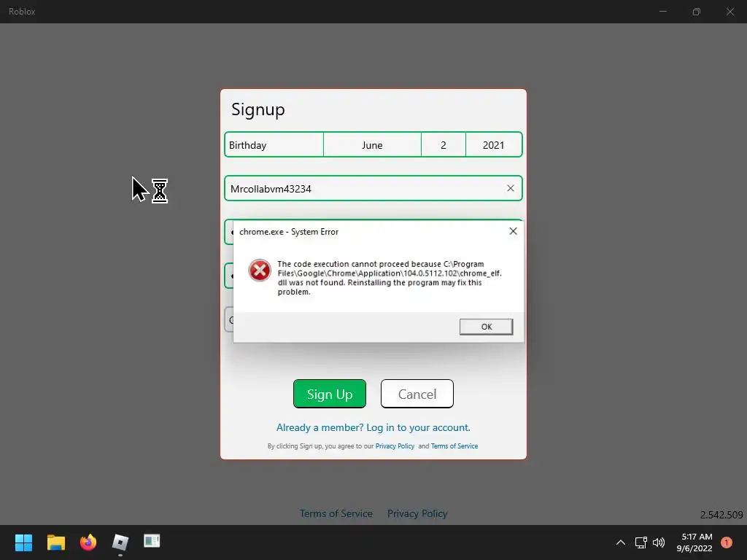The height and width of the screenshot is (560, 747).
Task: Open the taskbar app next to Roblox
Action: click(152, 542)
